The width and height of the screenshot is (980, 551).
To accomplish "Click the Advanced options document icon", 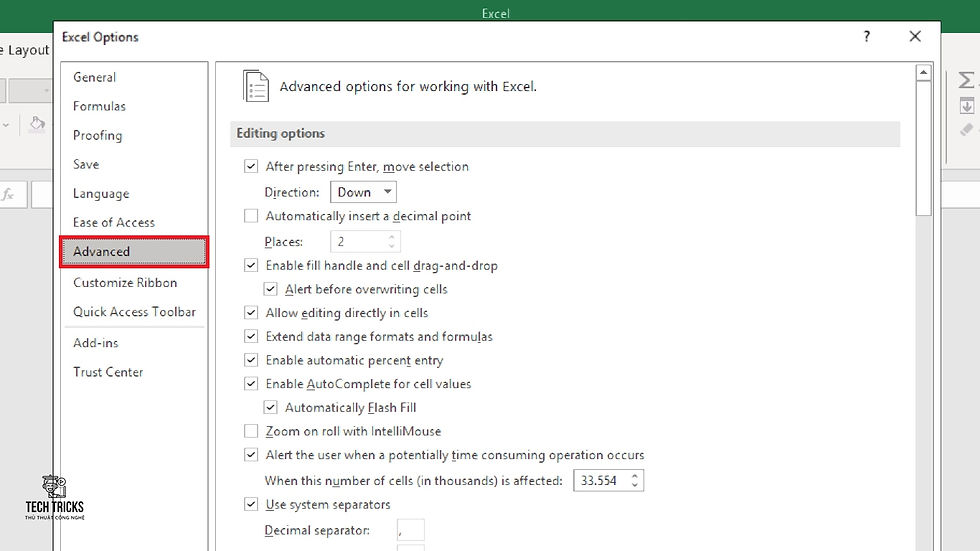I will pyautogui.click(x=256, y=86).
